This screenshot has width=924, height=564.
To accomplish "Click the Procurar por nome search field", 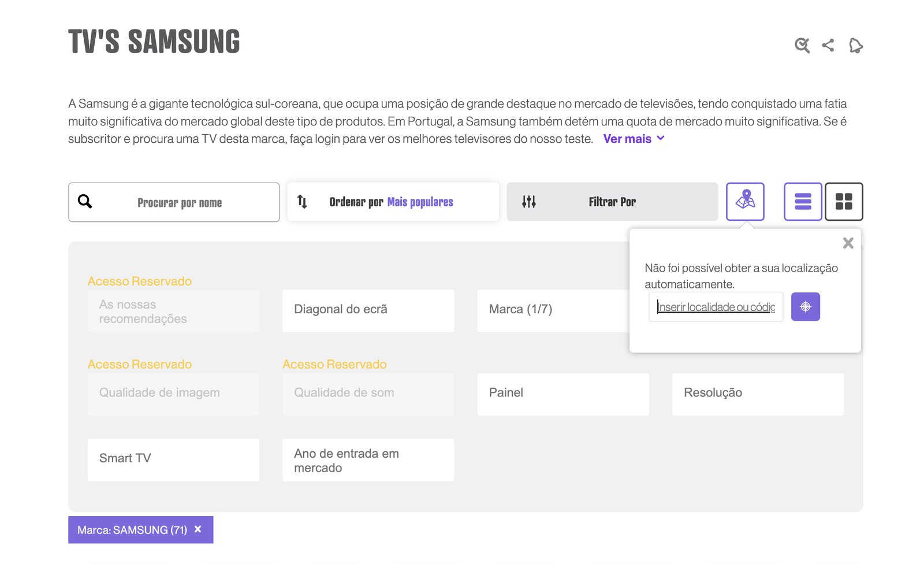I will [179, 202].
